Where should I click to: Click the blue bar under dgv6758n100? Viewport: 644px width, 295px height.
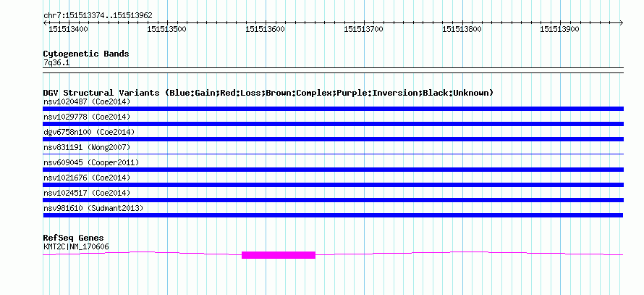(333, 139)
